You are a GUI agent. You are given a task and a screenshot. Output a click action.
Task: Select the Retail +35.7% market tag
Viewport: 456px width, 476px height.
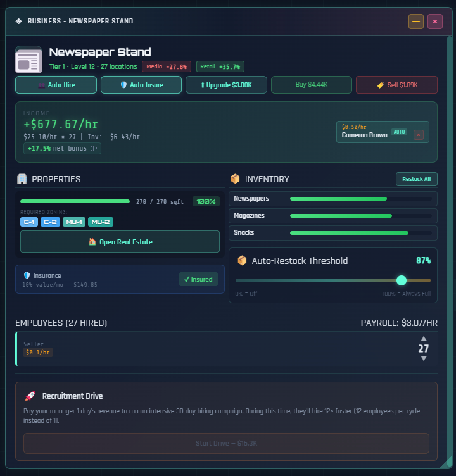[x=220, y=66]
